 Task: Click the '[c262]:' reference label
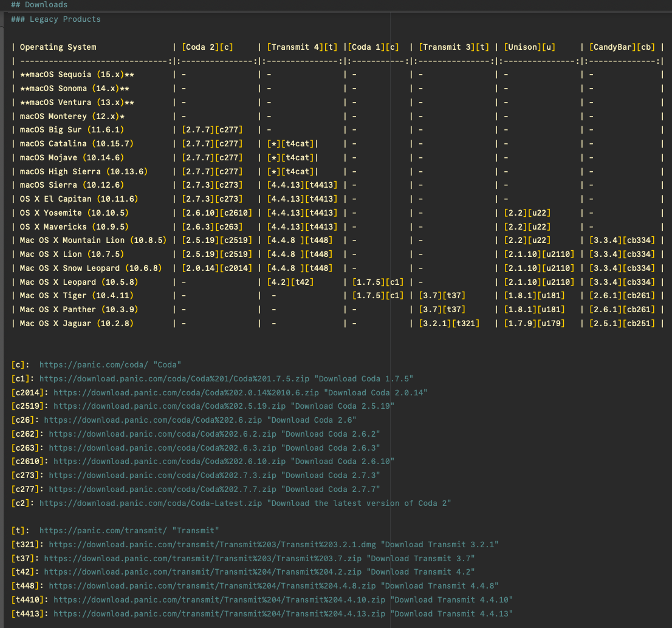[27, 434]
